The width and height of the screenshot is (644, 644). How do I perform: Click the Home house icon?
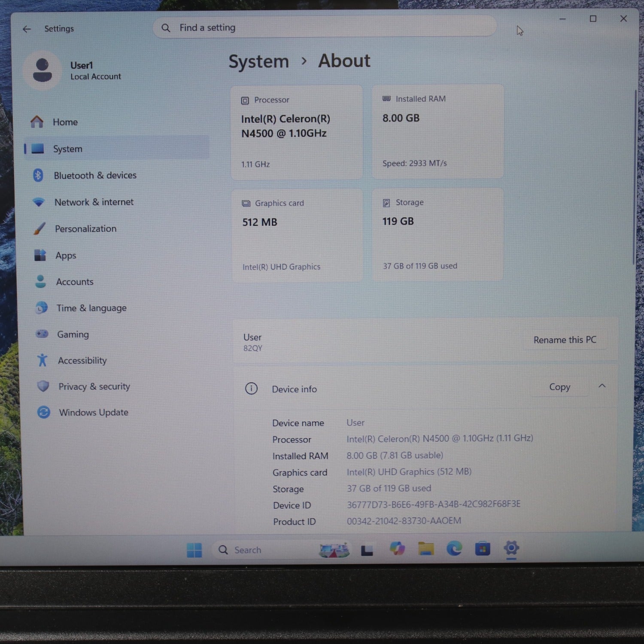click(x=37, y=122)
